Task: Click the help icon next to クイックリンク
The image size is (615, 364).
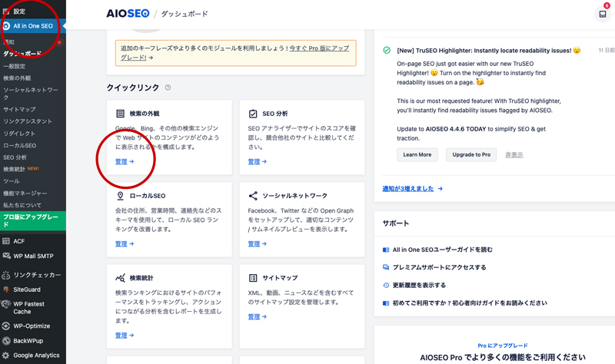Action: [168, 88]
